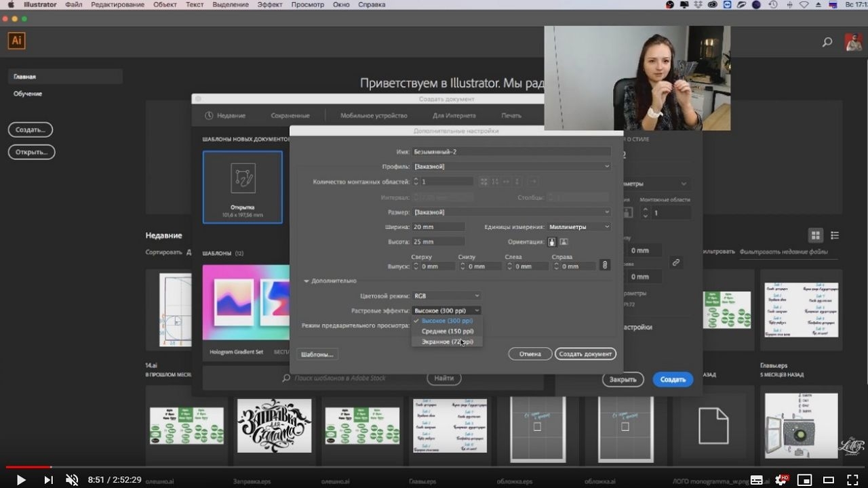Click the Закрыть button

click(x=623, y=380)
